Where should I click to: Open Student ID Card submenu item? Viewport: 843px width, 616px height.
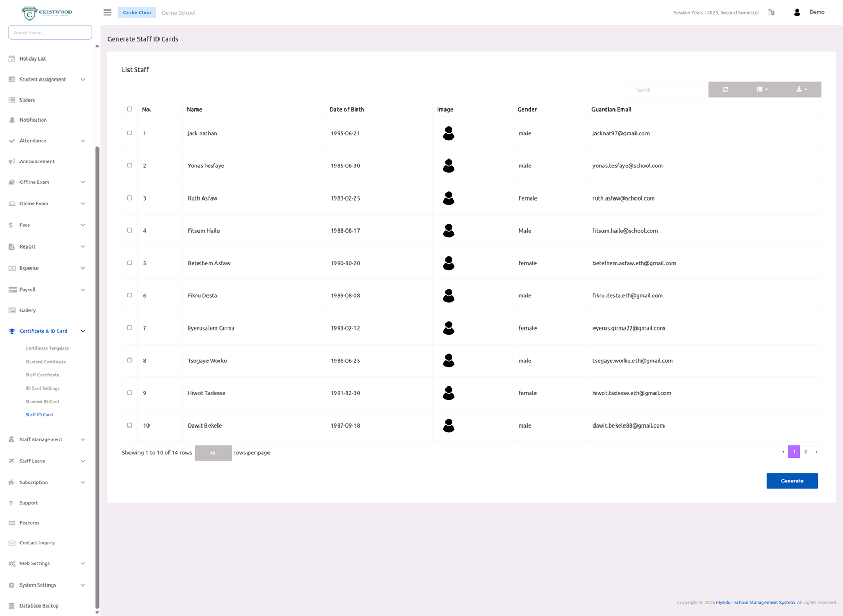tap(42, 402)
